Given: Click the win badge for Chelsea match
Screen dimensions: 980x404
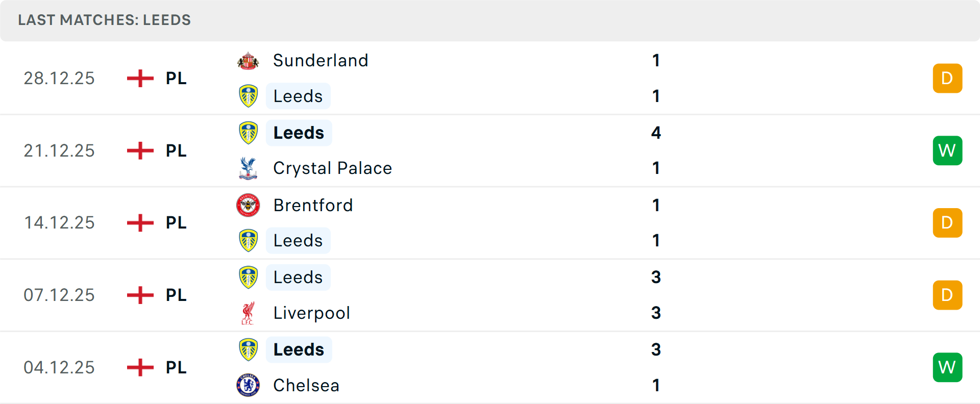Looking at the screenshot, I should (947, 367).
